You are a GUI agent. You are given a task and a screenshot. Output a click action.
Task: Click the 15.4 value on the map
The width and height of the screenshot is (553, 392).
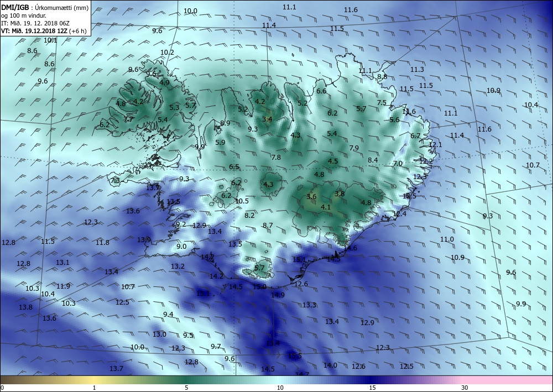coord(273,343)
